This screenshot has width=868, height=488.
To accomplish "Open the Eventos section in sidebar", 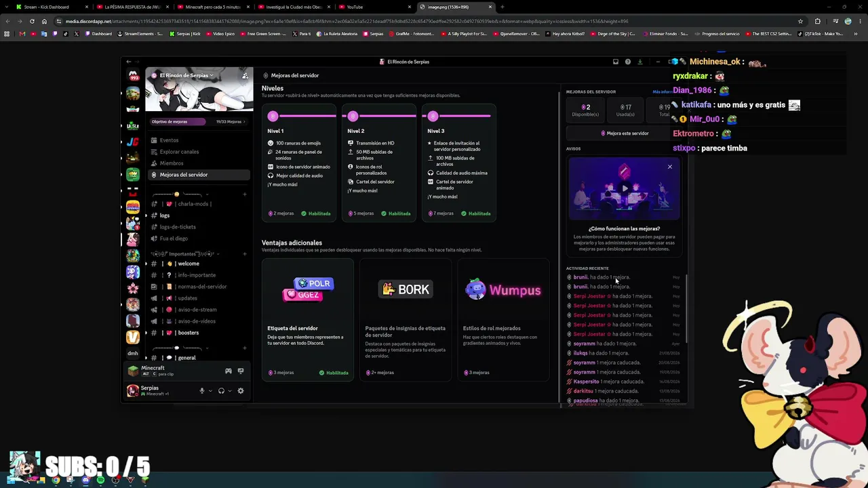I will click(199, 140).
